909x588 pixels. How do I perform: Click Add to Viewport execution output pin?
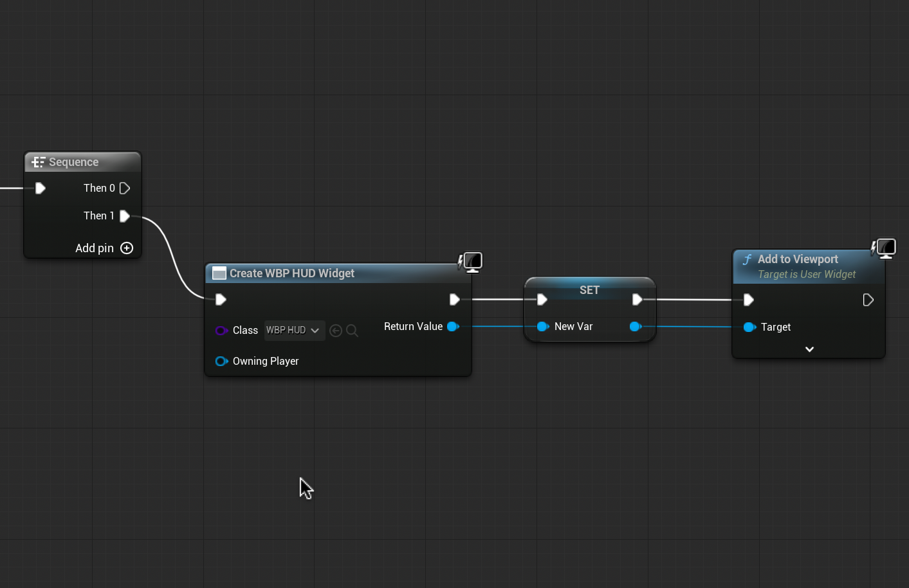(x=868, y=300)
